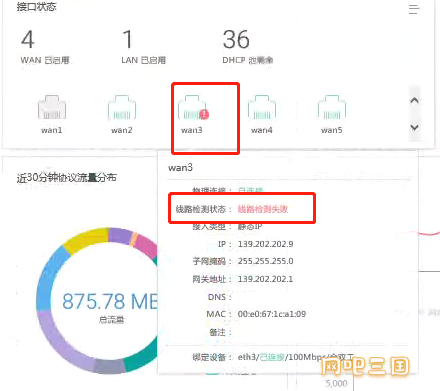The image size is (440, 391).
Task: Click the wan3 port icon
Action: point(192,107)
